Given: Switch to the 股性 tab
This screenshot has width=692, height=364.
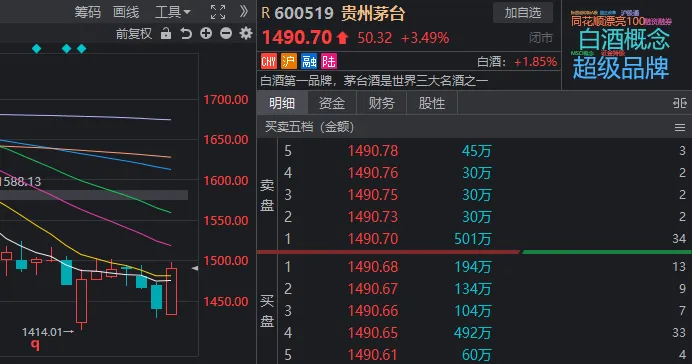Looking at the screenshot, I should pyautogui.click(x=432, y=103).
